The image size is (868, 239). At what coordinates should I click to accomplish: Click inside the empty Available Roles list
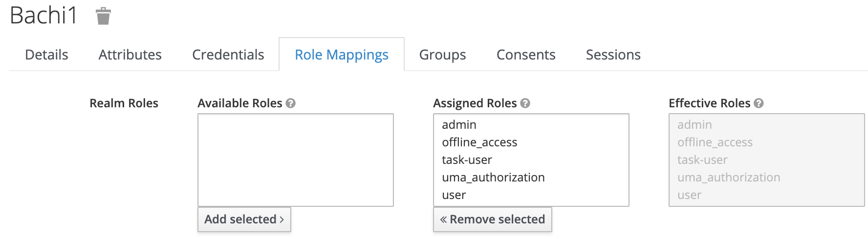tap(295, 160)
